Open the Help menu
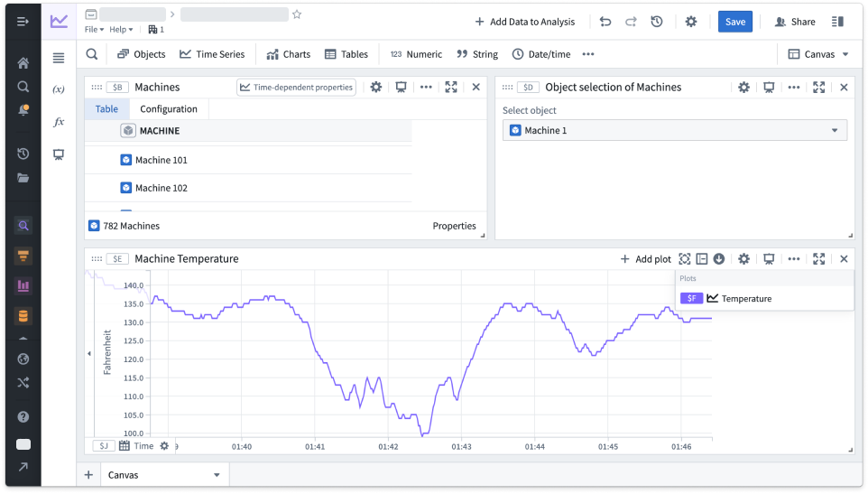868x494 pixels. click(121, 30)
